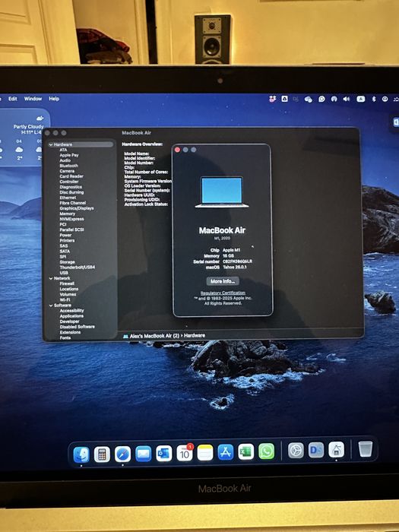The image size is (399, 532).
Task: Close the About This Mac window
Action: (x=177, y=150)
